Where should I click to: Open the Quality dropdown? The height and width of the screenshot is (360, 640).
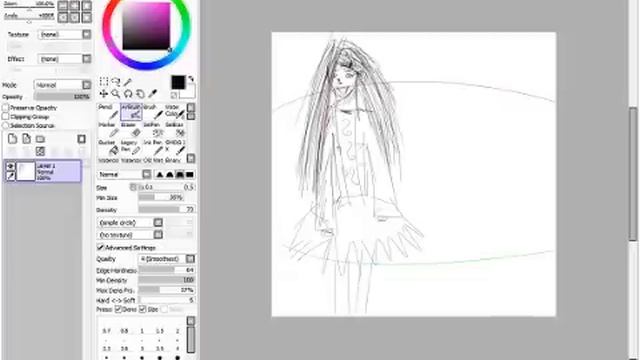(167, 259)
